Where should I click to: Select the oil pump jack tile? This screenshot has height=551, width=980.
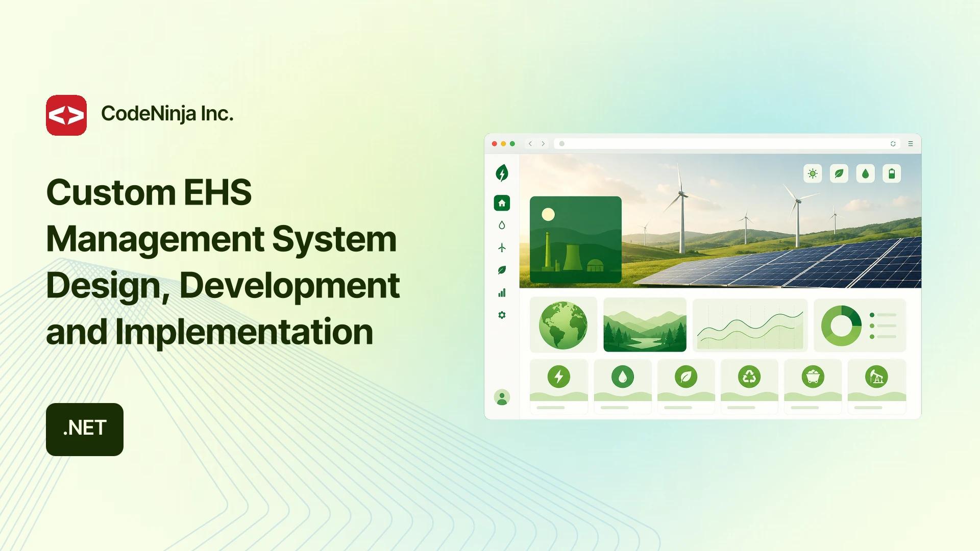pyautogui.click(x=877, y=386)
